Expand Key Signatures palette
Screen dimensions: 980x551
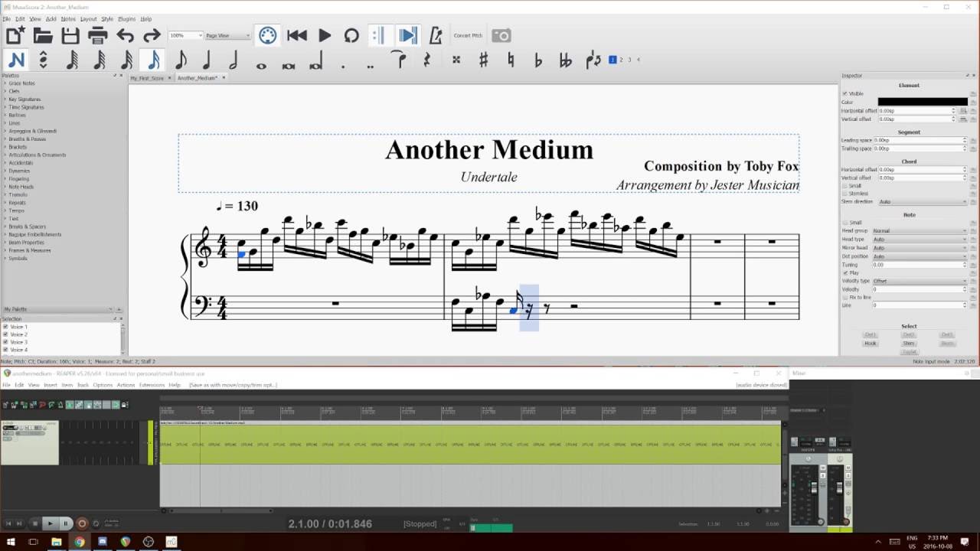[x=24, y=99]
